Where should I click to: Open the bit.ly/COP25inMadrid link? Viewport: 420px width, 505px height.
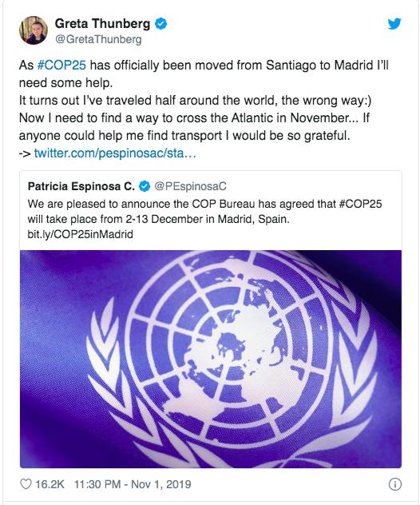pos(81,234)
